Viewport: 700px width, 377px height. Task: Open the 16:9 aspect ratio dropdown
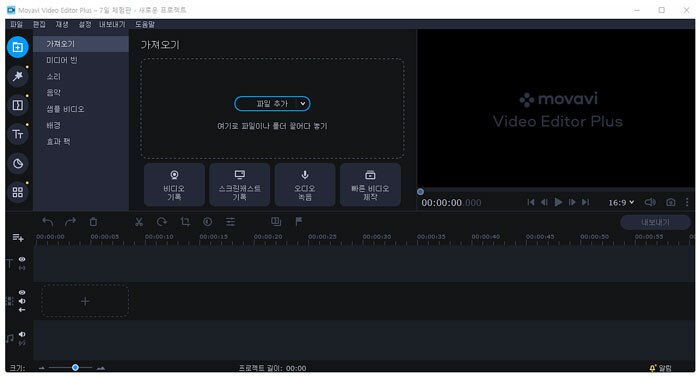621,202
